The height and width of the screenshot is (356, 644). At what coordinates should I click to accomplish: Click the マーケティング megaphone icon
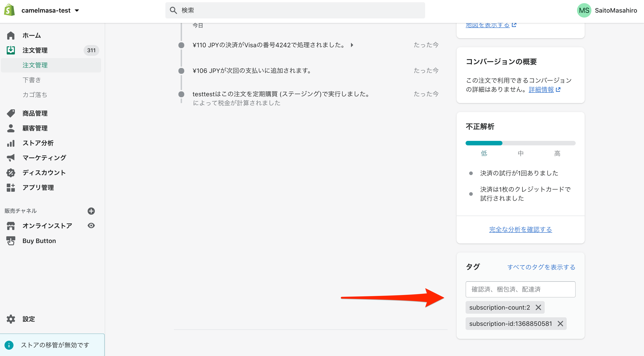point(11,158)
